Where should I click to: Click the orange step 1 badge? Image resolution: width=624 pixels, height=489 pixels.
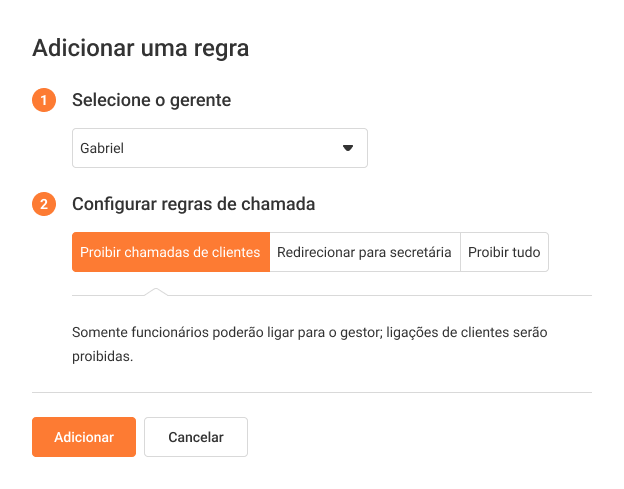point(44,100)
